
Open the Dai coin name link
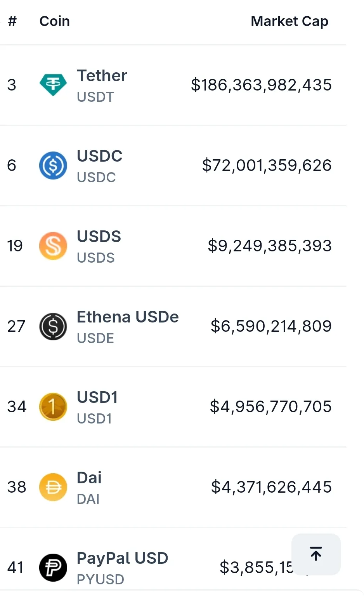pyautogui.click(x=89, y=478)
